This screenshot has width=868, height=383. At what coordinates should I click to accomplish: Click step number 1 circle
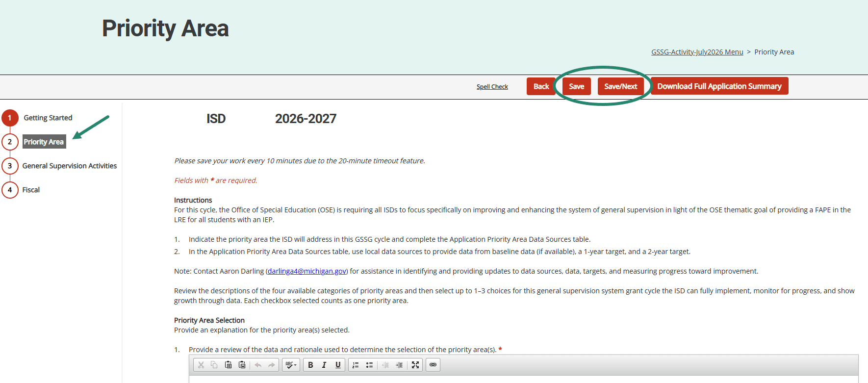(x=10, y=118)
